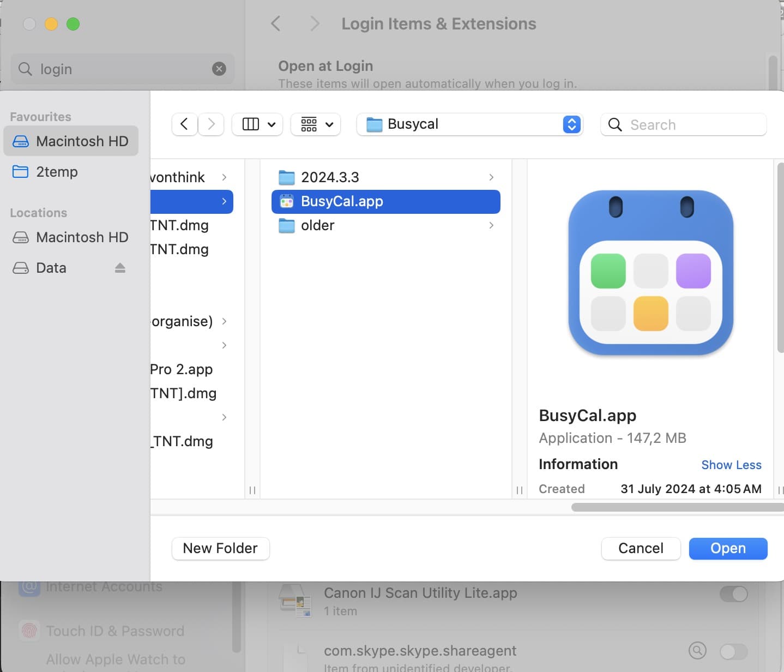This screenshot has height=672, width=784.
Task: Open the item grouping dropdown
Action: click(316, 124)
